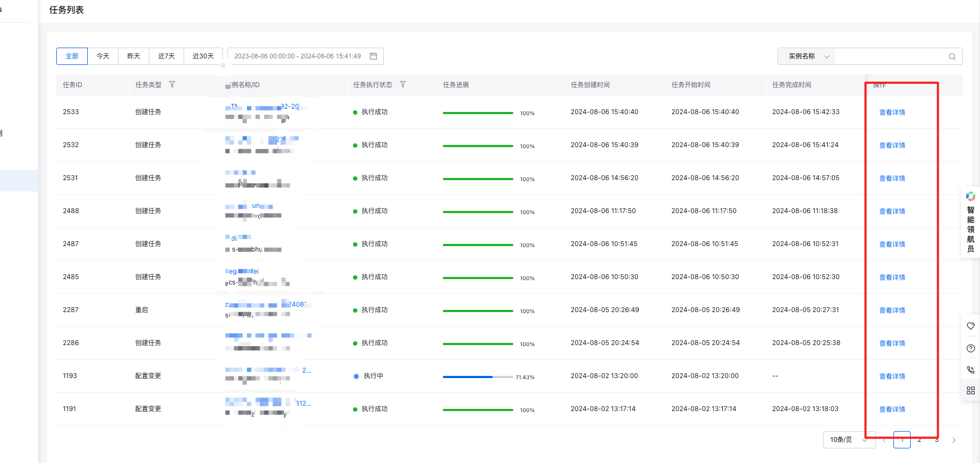View details for task 1191
This screenshot has height=463, width=980.
[x=892, y=409]
